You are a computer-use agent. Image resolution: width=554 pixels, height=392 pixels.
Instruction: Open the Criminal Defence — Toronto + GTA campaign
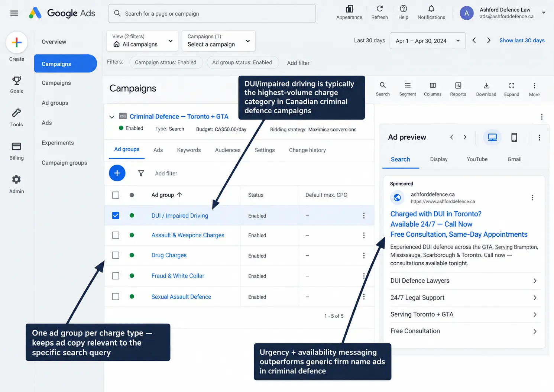pos(179,116)
